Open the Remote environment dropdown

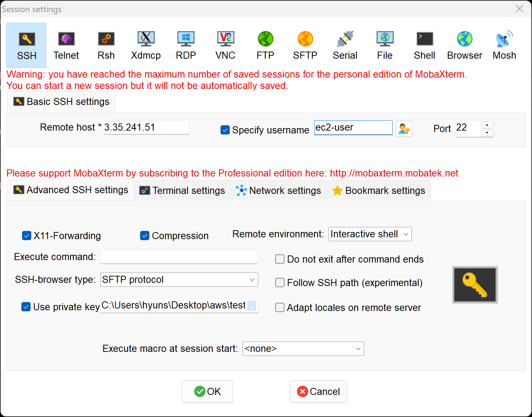pos(370,234)
